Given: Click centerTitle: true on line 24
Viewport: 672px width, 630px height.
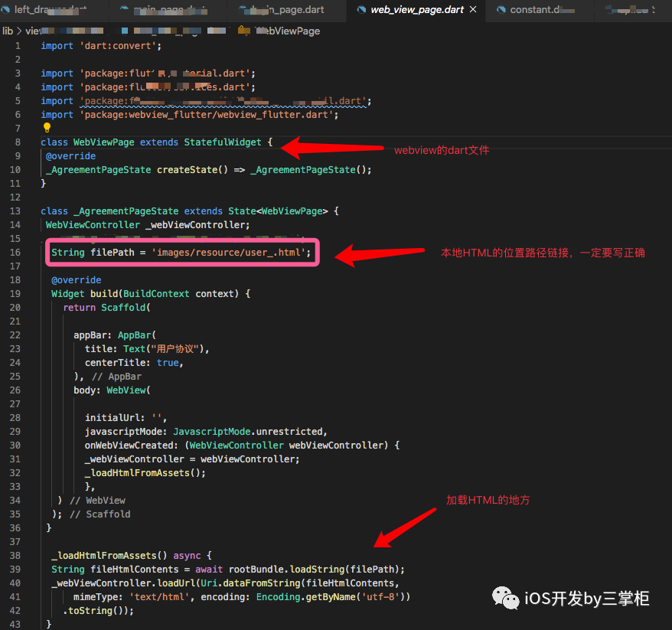Looking at the screenshot, I should (x=132, y=363).
